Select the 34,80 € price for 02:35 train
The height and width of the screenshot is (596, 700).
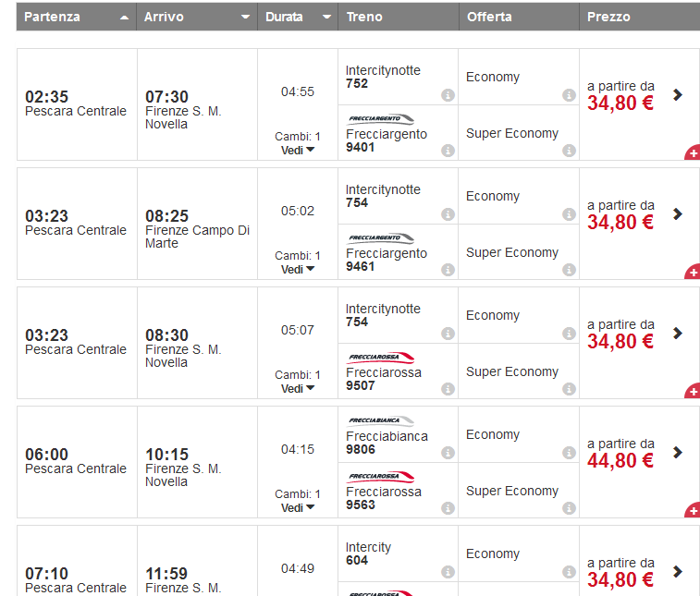620,103
